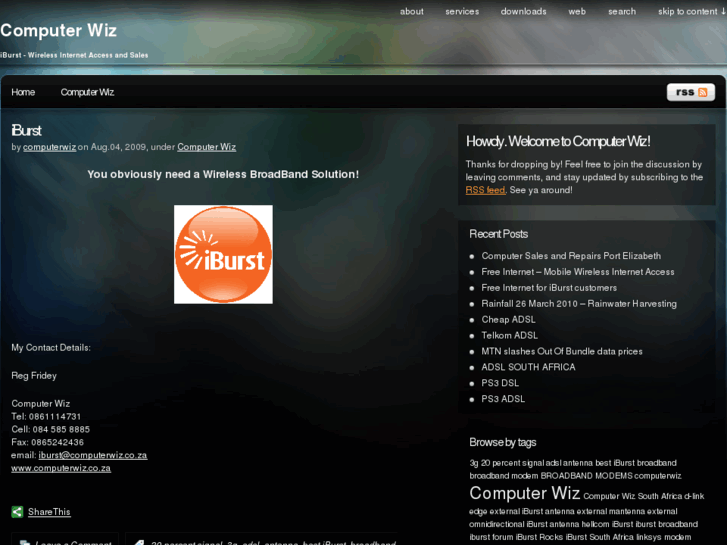Image resolution: width=727 pixels, height=545 pixels.
Task: Click the Cell: 084 585 8885 text
Action: 51,430
